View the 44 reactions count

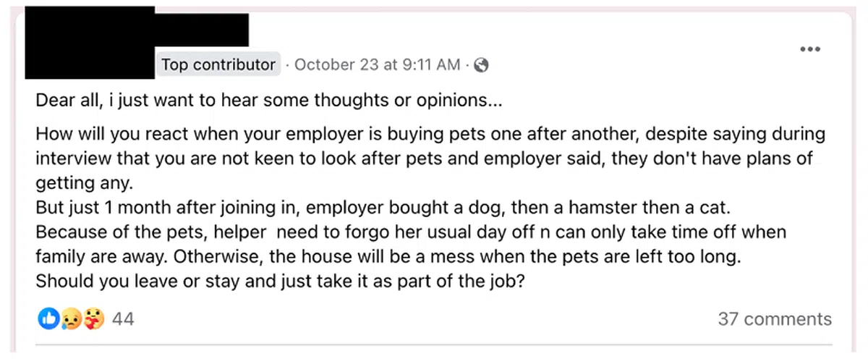pos(123,319)
